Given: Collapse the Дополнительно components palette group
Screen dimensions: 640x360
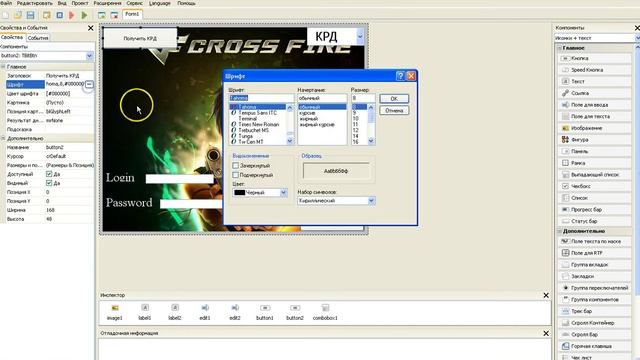Looking at the screenshot, I should tap(560, 231).
